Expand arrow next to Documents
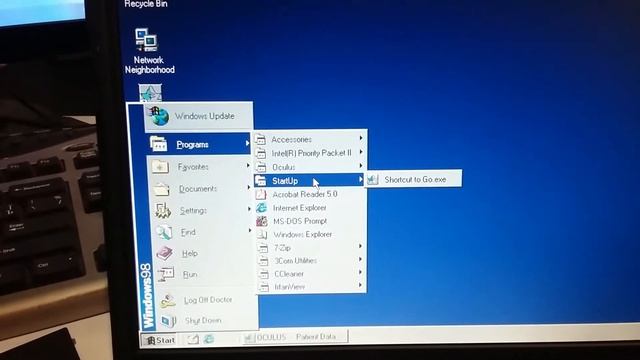 coord(249,187)
